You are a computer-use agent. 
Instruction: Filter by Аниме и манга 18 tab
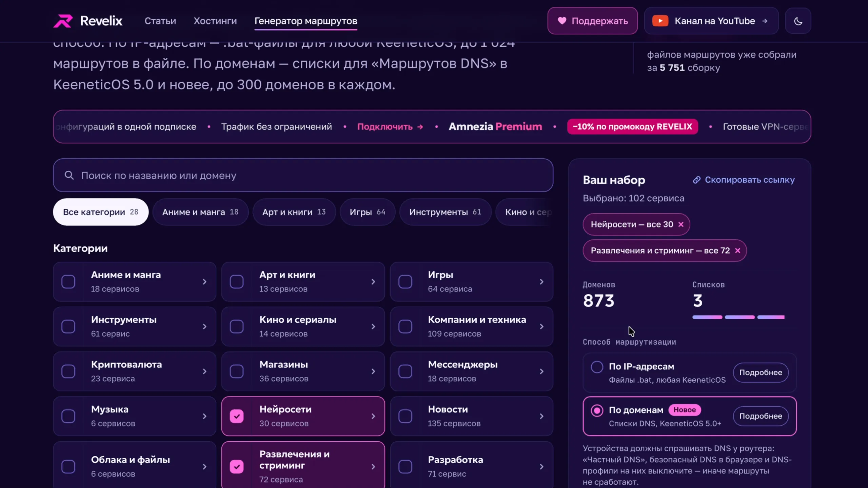[200, 212]
